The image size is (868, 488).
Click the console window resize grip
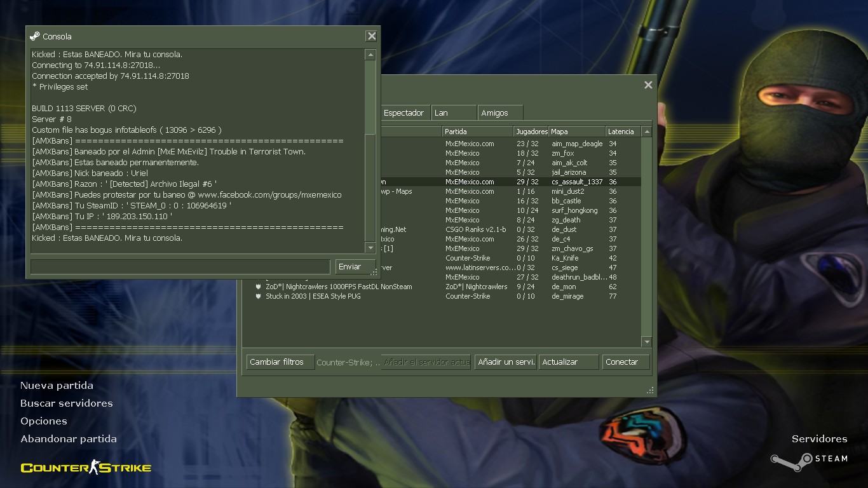(374, 272)
